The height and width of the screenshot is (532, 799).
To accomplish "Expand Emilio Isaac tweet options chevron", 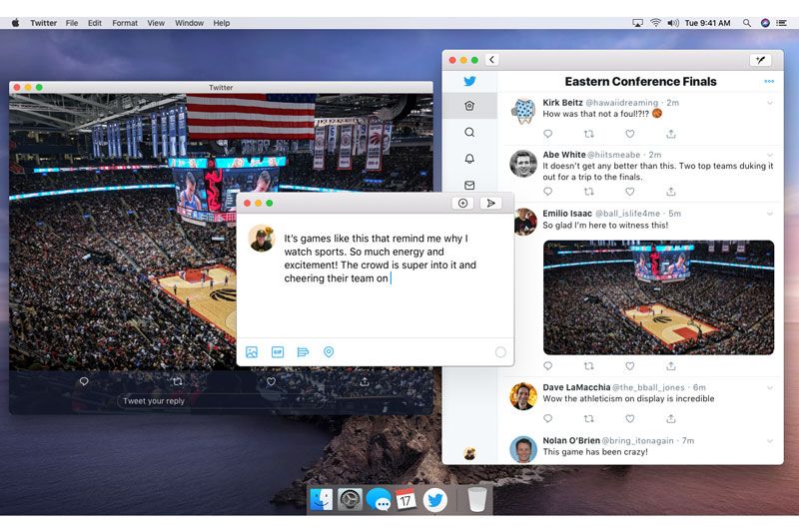I will (x=769, y=214).
